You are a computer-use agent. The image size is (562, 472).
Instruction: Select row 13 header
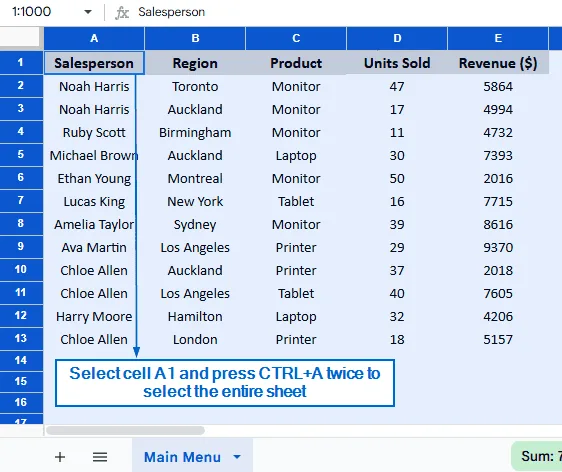(x=21, y=338)
